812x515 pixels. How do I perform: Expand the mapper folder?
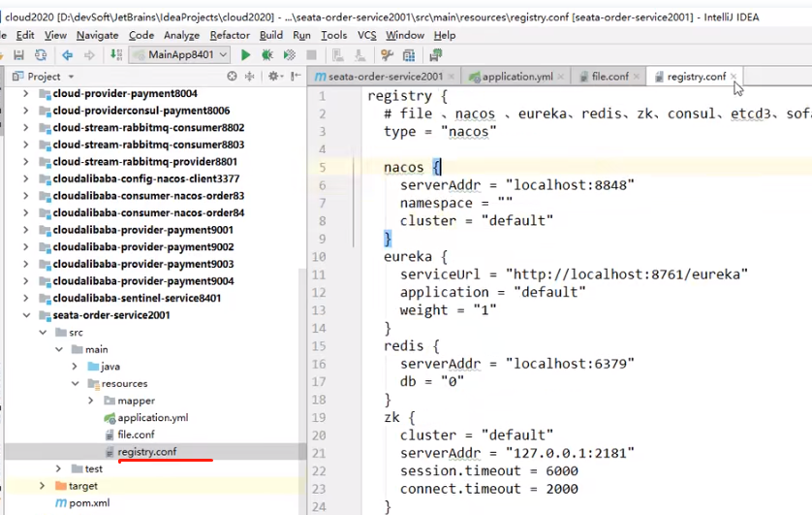click(91, 401)
